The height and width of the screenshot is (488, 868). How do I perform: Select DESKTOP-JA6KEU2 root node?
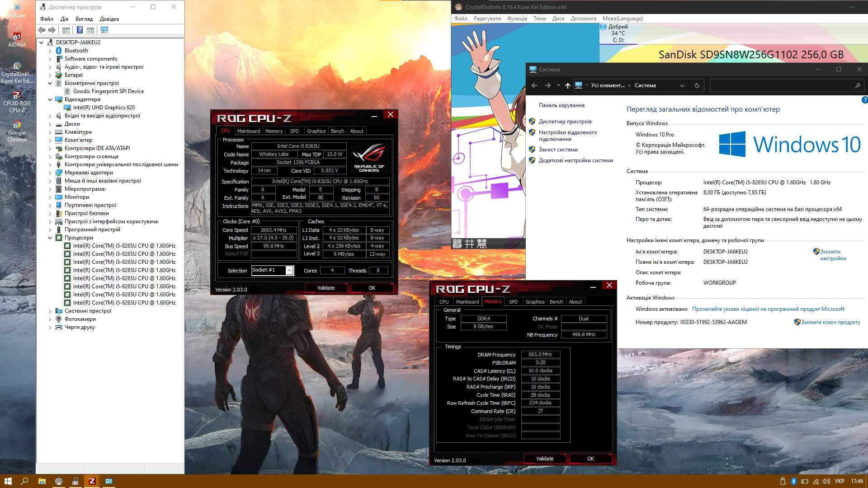(x=78, y=42)
